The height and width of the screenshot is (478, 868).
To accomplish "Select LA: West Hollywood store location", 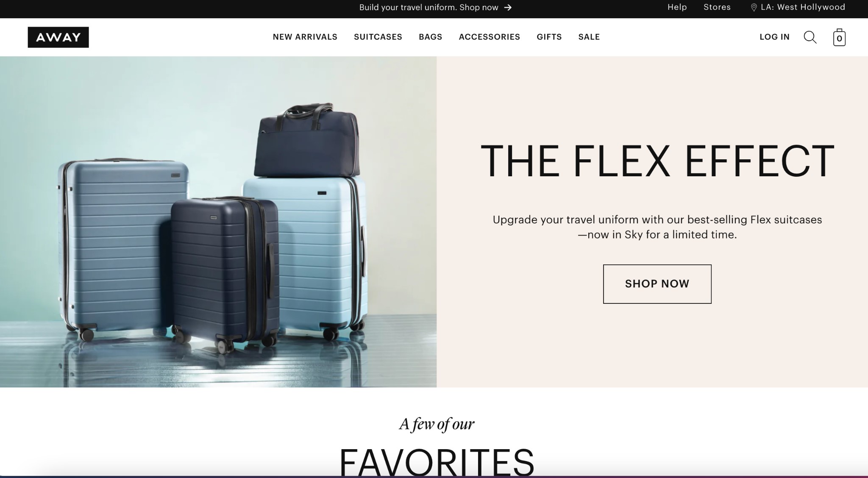I will tap(803, 7).
